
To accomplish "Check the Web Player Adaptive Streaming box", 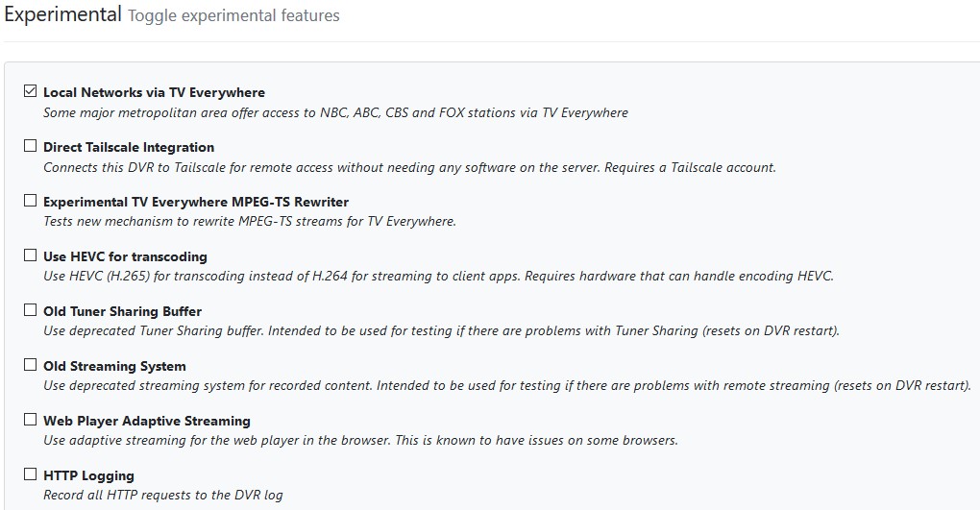I will (30, 421).
